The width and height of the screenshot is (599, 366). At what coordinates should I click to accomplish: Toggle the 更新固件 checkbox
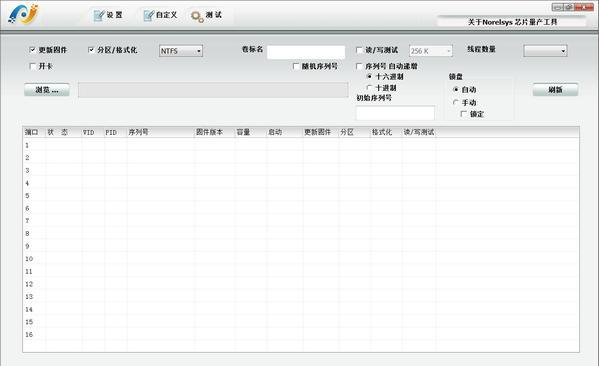32,50
